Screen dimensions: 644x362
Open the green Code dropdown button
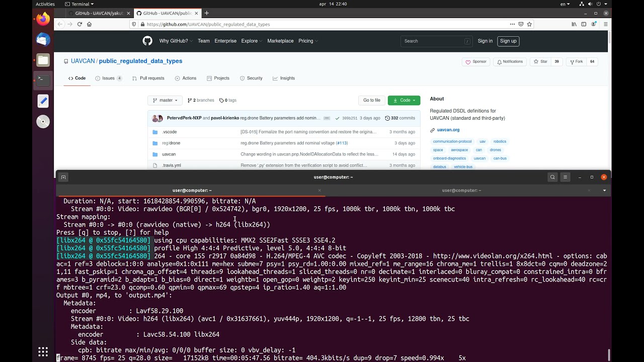[x=404, y=100]
